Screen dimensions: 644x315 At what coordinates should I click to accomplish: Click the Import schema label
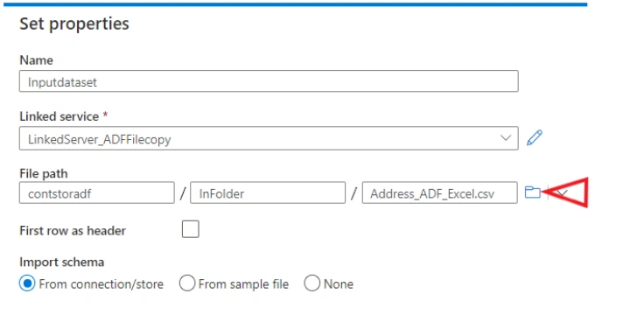61,262
